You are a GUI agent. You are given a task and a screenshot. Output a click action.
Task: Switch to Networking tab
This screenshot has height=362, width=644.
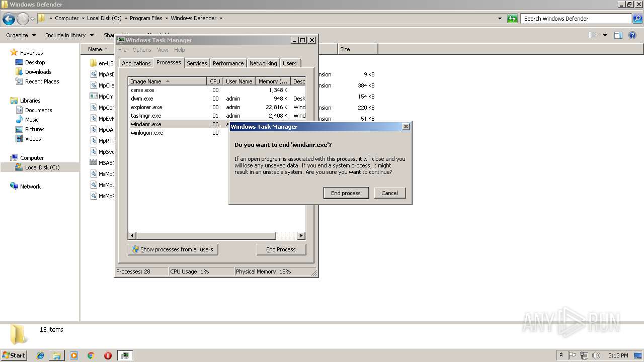263,63
